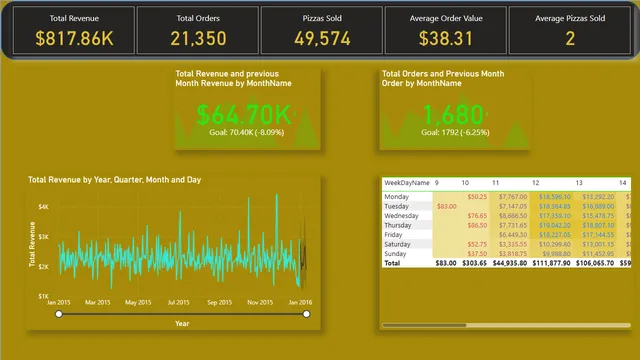Click the $10,299.80 Saturday cell
Screen dimensions: 640x360
pos(555,244)
